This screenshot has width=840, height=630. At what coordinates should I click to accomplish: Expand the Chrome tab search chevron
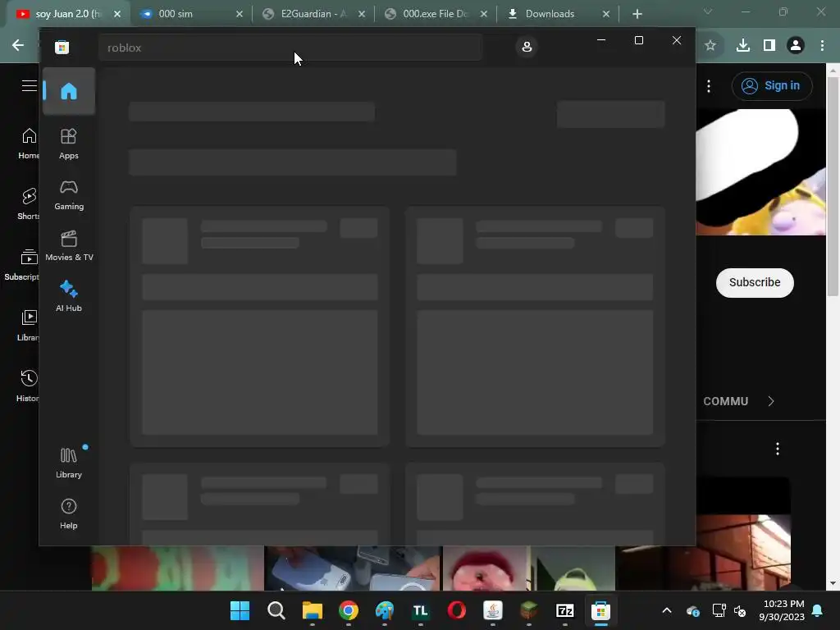(x=708, y=11)
